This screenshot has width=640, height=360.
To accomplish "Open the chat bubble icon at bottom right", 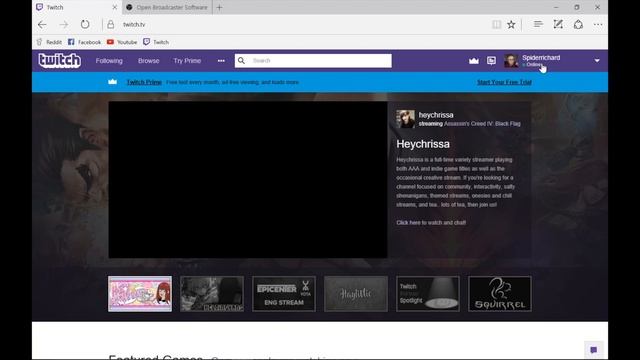I will [593, 350].
